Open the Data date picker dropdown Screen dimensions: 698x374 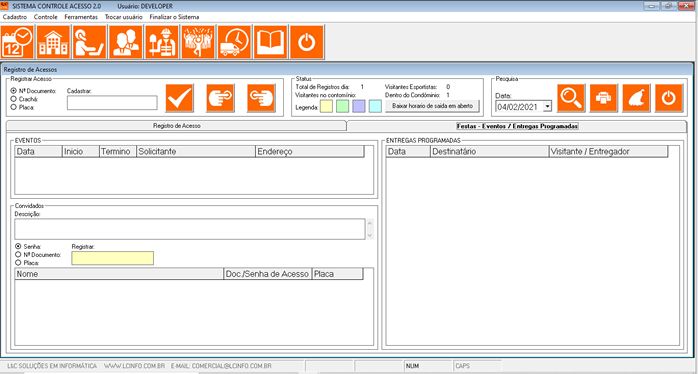coord(548,107)
